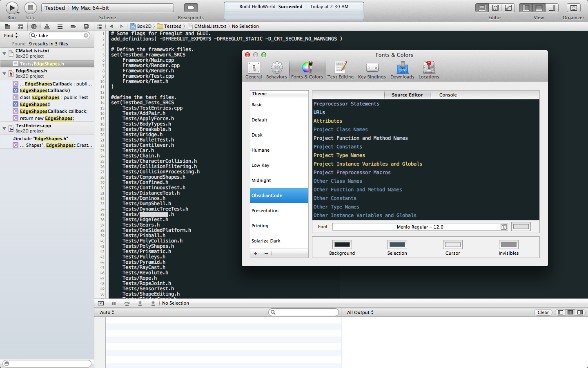The width and height of the screenshot is (588, 368).
Task: Open the General preferences tab
Action: (254, 70)
